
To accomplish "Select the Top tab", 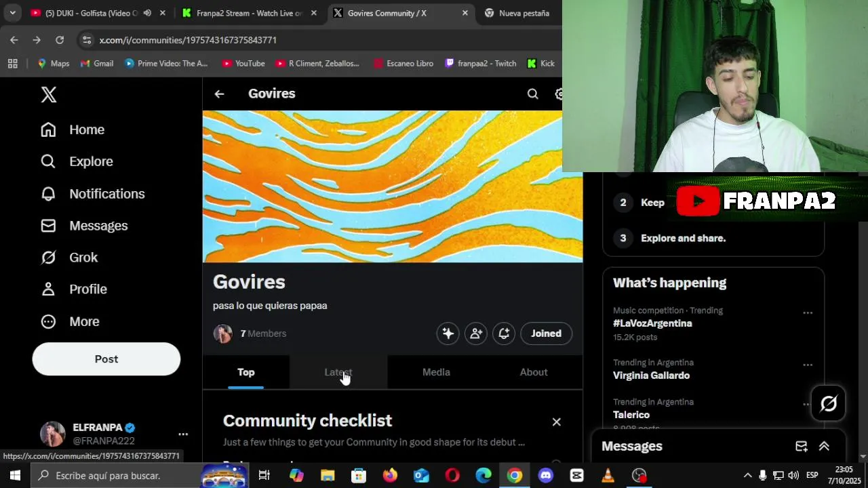I will click(x=246, y=372).
